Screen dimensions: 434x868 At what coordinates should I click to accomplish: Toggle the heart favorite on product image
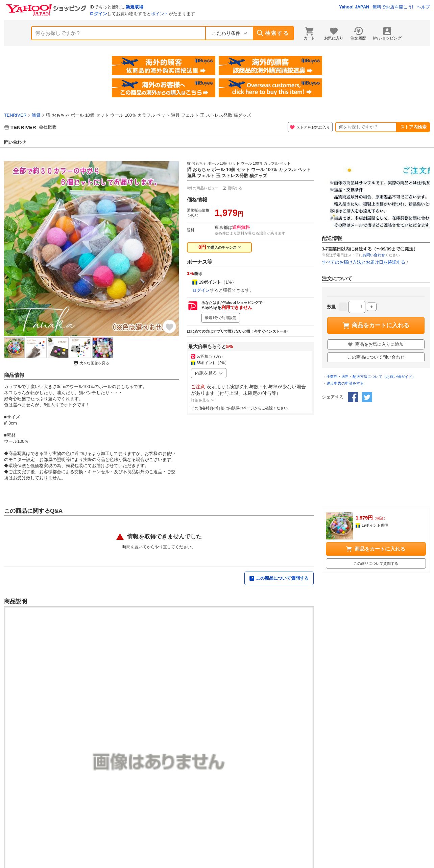[169, 327]
